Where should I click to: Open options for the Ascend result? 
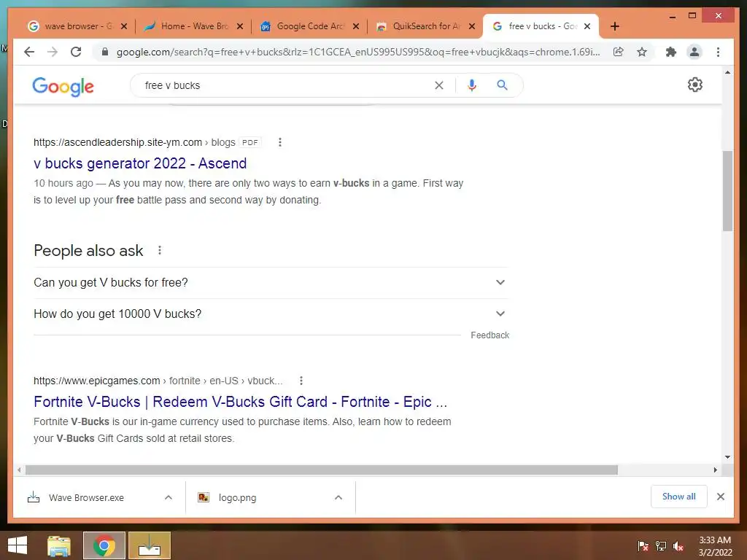pos(279,142)
